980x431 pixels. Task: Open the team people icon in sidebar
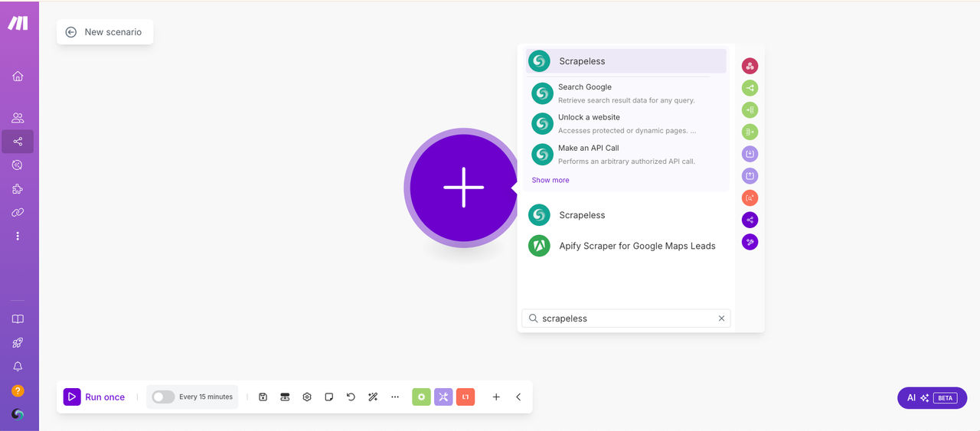pyautogui.click(x=18, y=118)
